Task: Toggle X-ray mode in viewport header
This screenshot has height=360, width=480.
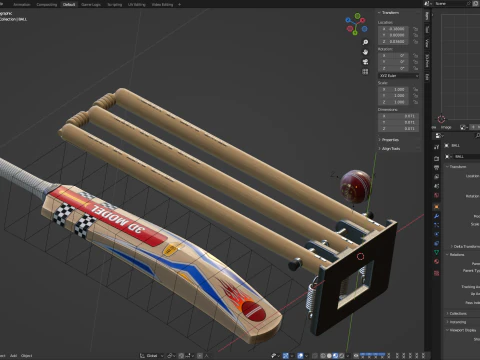Action: [314, 356]
